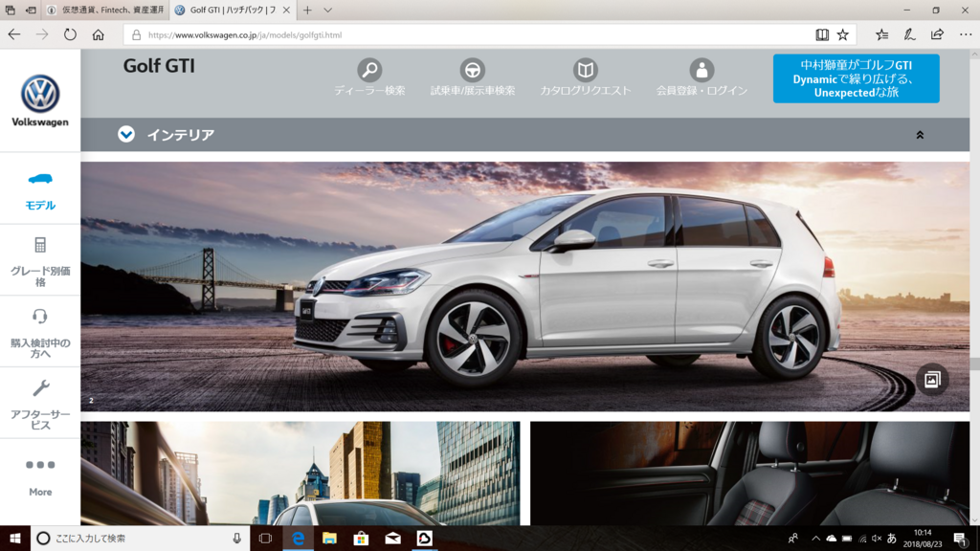Click the browser forward arrow
This screenshot has width=980, height=551.
pos(42,35)
